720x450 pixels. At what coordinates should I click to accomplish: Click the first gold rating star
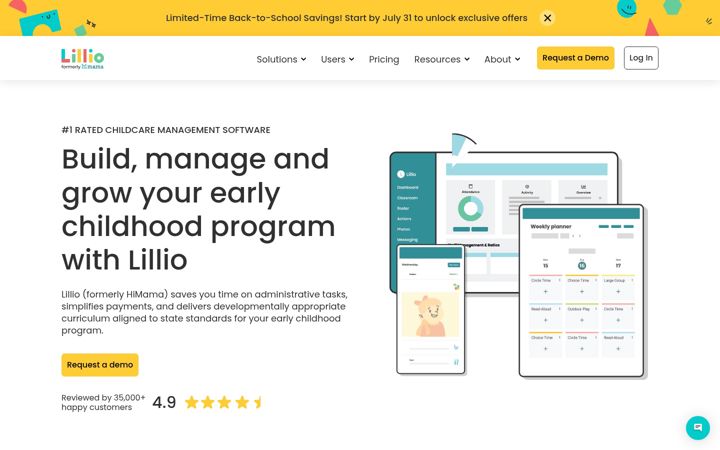pos(191,403)
